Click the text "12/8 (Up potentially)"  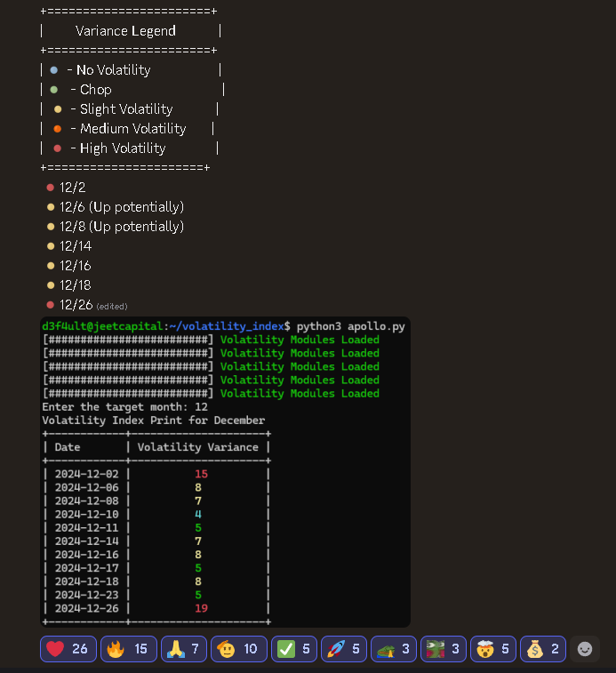coord(122,227)
